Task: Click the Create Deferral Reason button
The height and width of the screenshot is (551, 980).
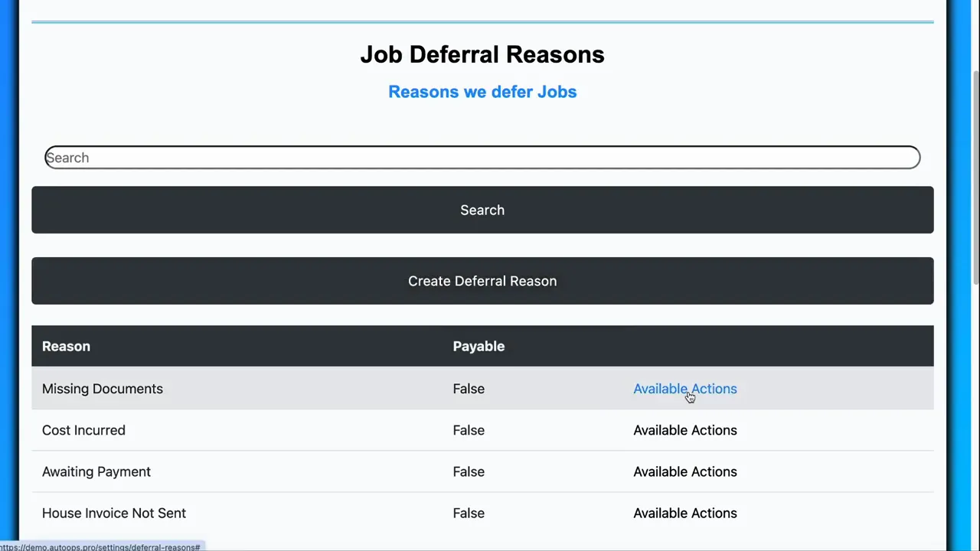Action: [482, 281]
